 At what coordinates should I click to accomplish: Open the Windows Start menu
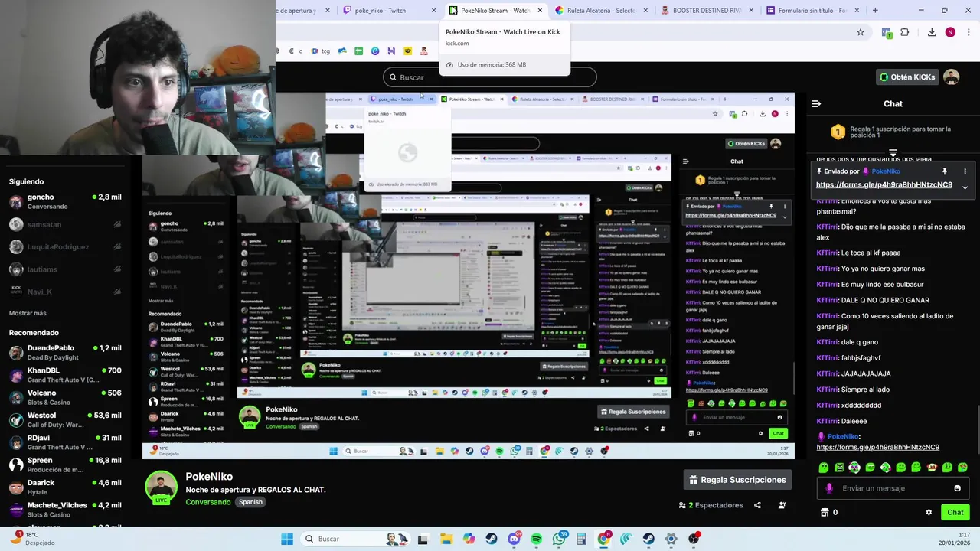[286, 539]
